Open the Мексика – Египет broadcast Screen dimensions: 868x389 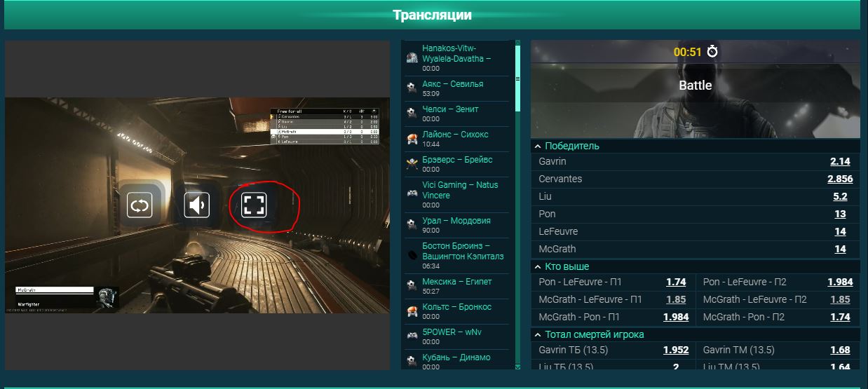tap(456, 282)
